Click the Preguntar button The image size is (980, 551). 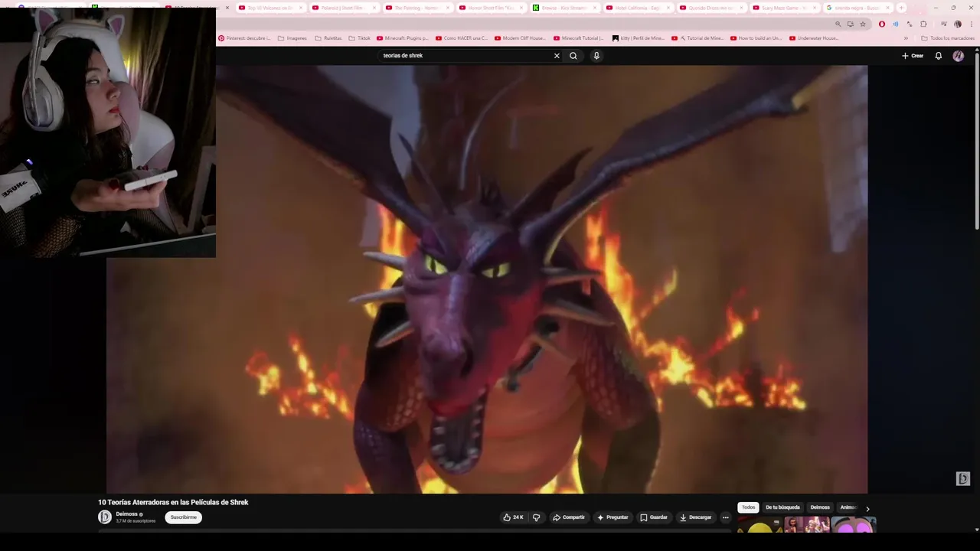click(612, 517)
